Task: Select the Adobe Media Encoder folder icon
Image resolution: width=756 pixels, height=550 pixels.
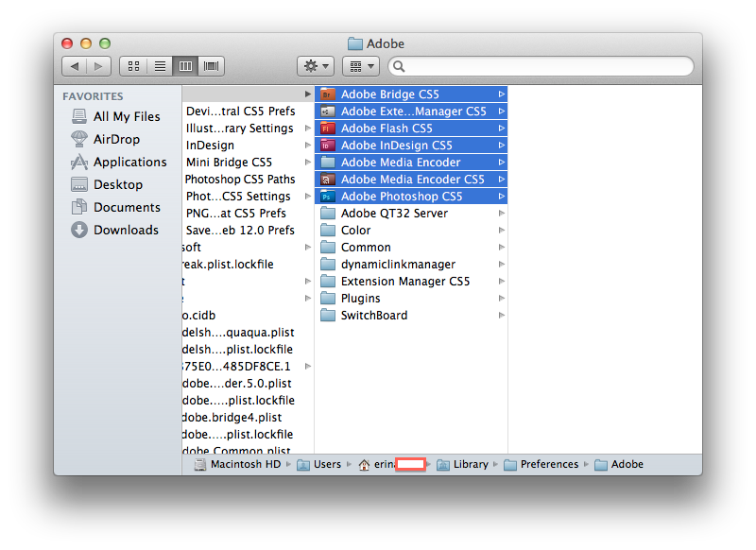Action: tap(328, 162)
